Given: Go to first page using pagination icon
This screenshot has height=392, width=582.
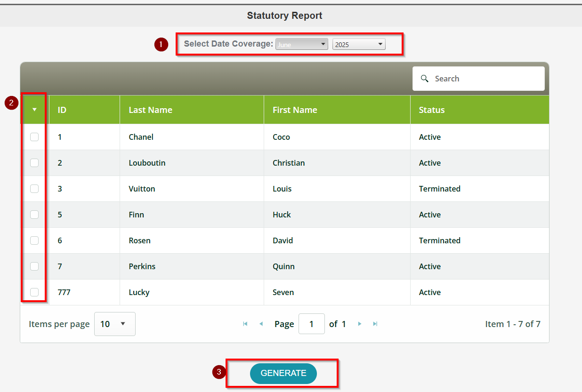Looking at the screenshot, I should click(245, 324).
